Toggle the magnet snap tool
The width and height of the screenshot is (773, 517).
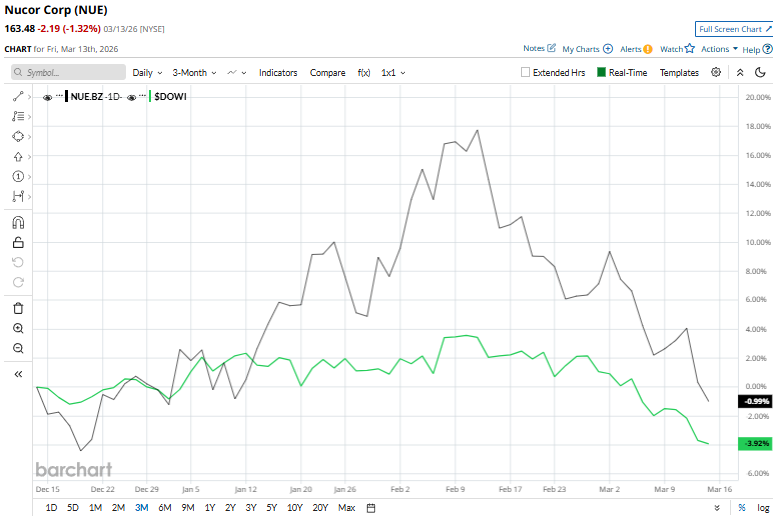tap(18, 223)
